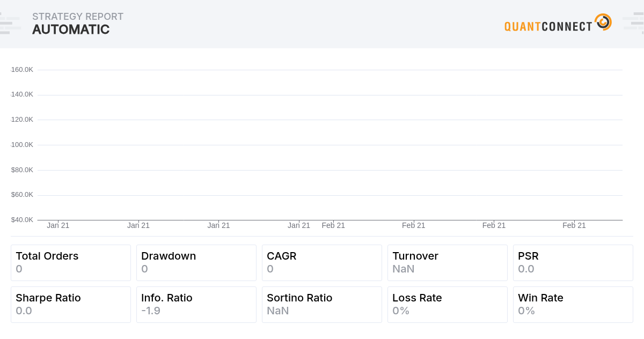Click the STRATEGY REPORT heading
Image resolution: width=644 pixels, height=339 pixels.
[x=78, y=17]
